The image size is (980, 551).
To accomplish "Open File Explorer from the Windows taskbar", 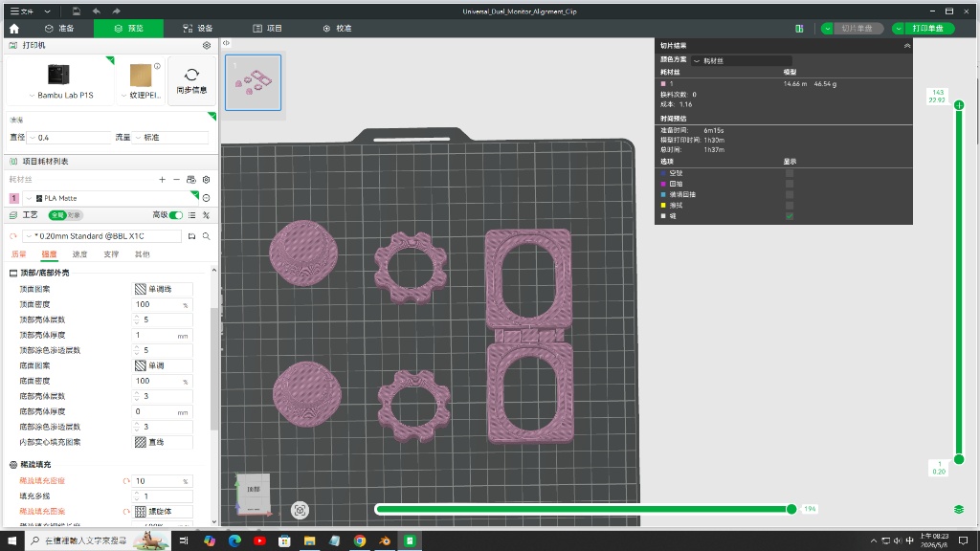I will click(x=309, y=541).
